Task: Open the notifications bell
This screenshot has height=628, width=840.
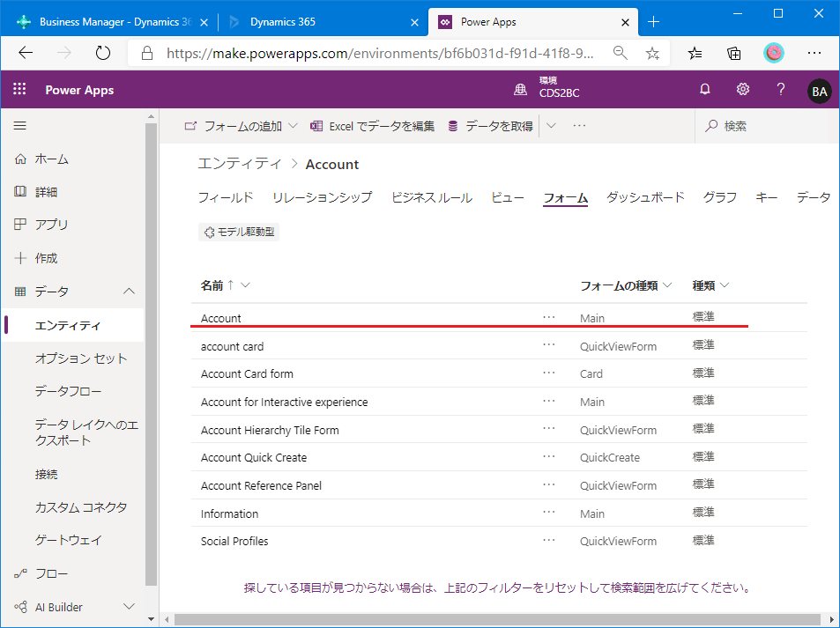Action: pos(705,90)
